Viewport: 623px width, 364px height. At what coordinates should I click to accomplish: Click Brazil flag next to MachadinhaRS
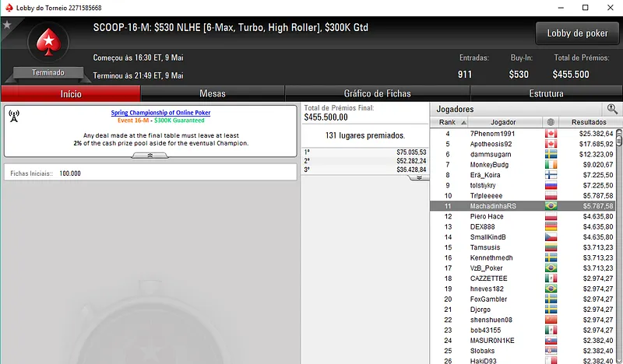click(551, 205)
